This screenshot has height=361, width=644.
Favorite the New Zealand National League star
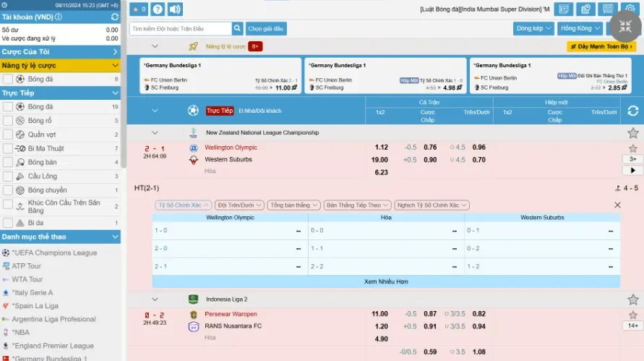[633, 133]
